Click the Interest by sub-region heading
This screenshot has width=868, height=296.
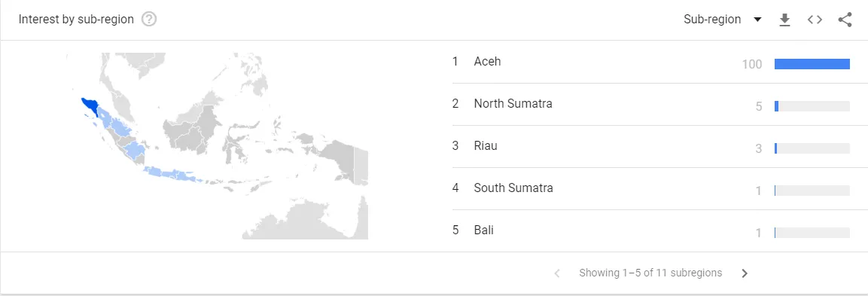tap(76, 20)
